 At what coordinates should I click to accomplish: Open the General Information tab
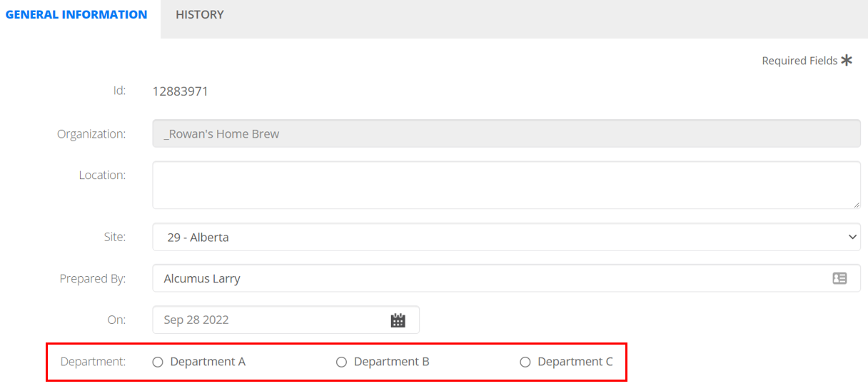pos(76,14)
